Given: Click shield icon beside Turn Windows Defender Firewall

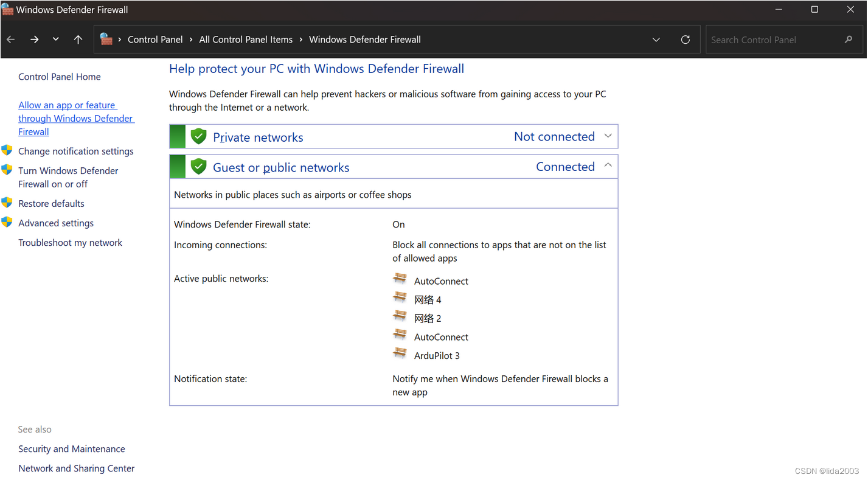Looking at the screenshot, I should point(7,170).
